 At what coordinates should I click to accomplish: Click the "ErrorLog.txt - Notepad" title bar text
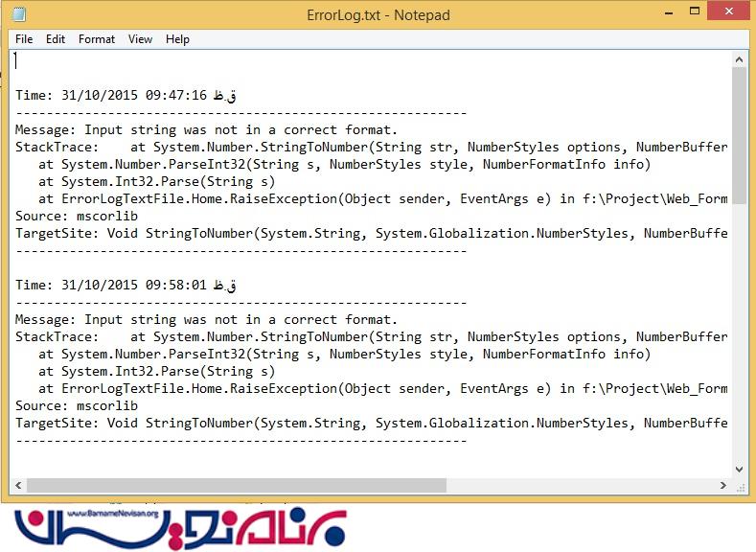tap(378, 14)
